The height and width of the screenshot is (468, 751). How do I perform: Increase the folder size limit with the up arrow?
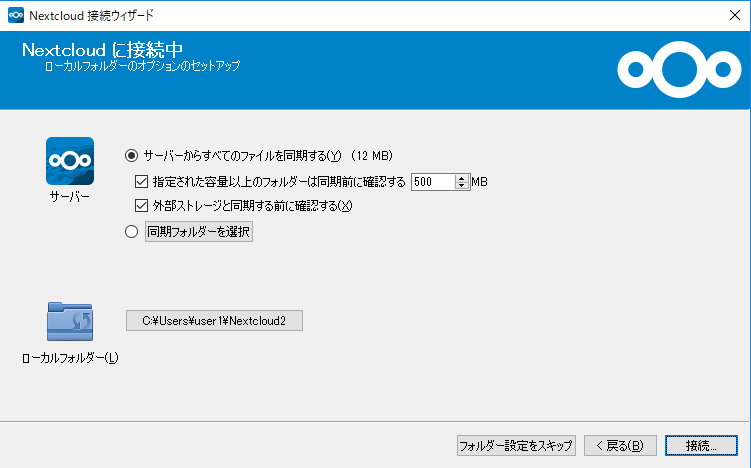point(461,178)
